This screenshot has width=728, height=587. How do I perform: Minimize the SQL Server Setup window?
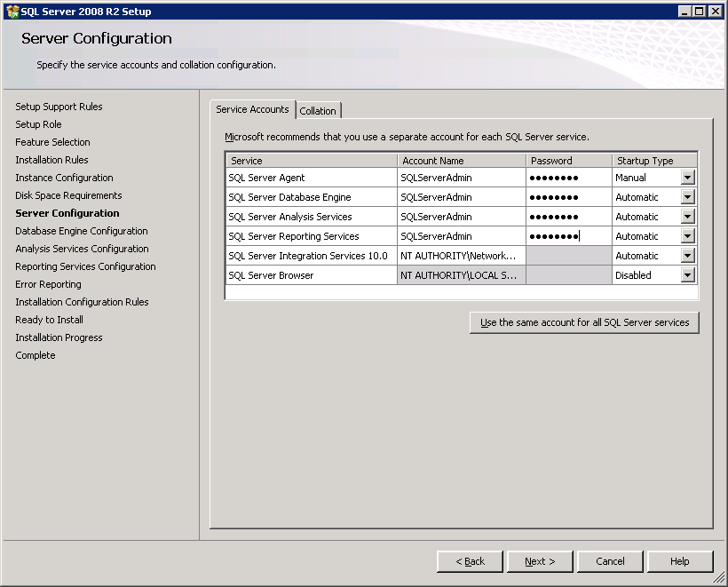click(x=684, y=12)
